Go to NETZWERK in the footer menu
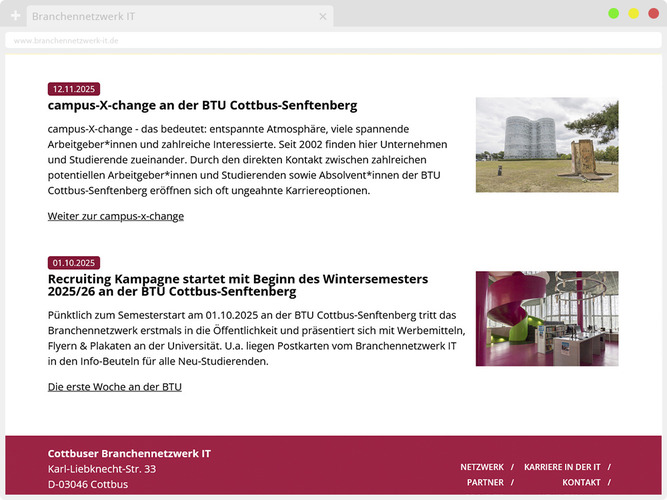 (x=482, y=467)
